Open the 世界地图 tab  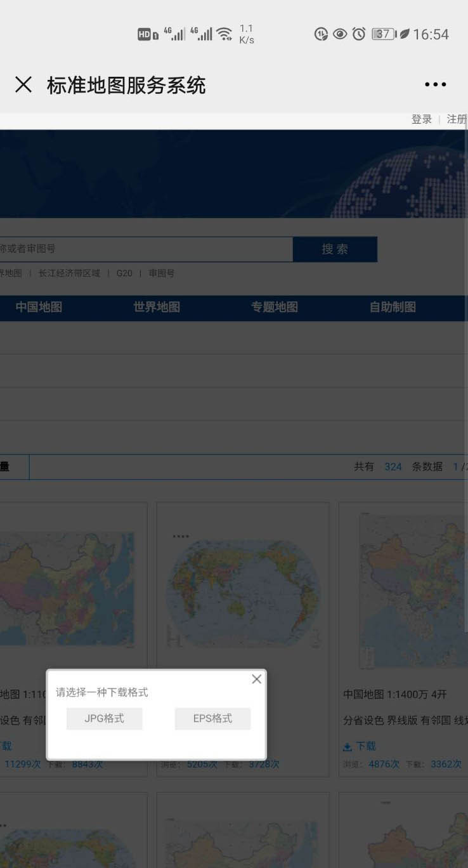tap(157, 307)
